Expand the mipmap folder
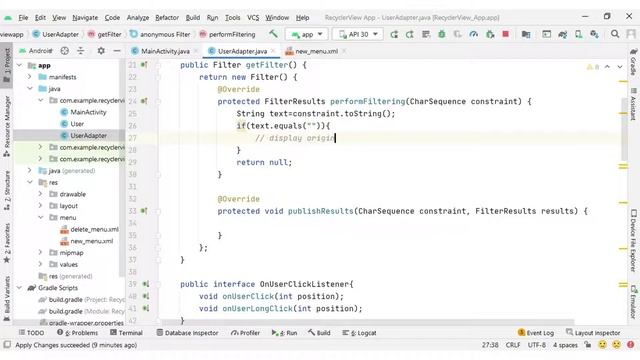640x360 pixels. coord(40,253)
